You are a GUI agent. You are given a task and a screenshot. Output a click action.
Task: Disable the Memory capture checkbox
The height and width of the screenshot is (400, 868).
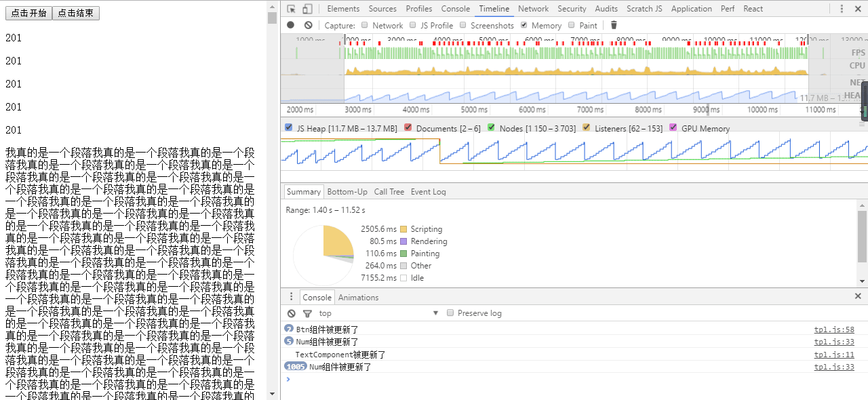coord(524,25)
